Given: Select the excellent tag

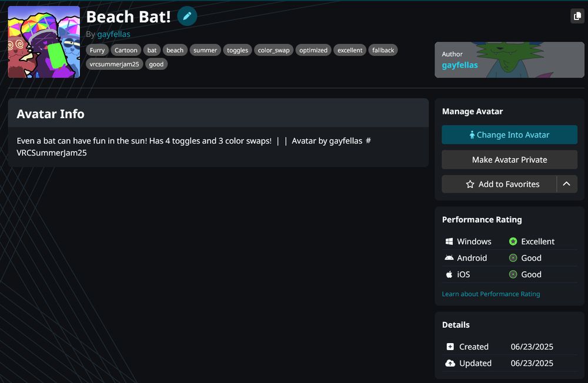Looking at the screenshot, I should tap(350, 50).
